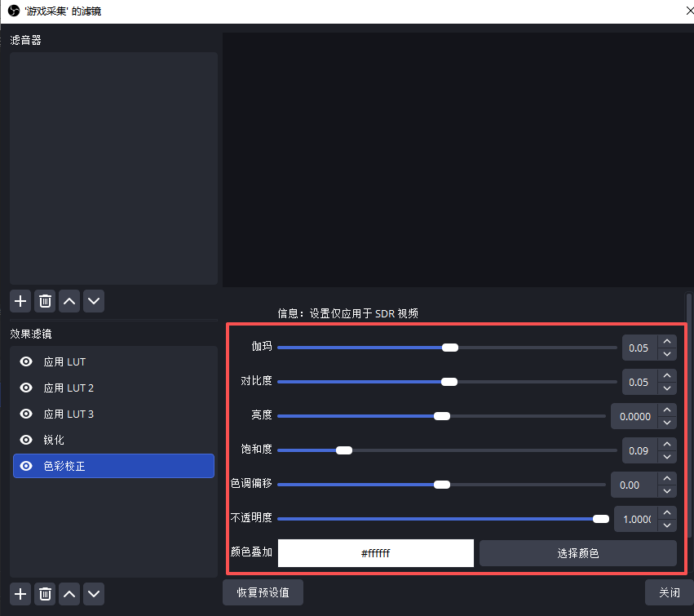Click the #ffffff color value field
This screenshot has height=616, width=694.
[375, 553]
